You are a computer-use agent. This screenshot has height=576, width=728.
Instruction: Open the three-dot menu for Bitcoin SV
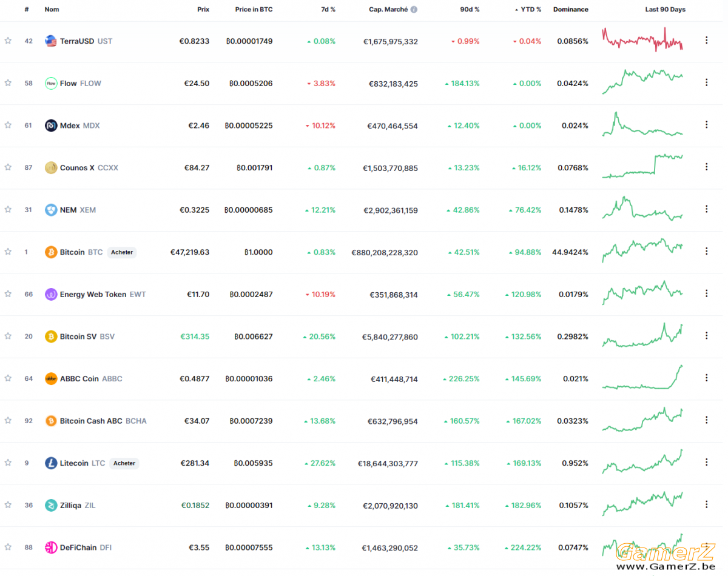click(706, 335)
